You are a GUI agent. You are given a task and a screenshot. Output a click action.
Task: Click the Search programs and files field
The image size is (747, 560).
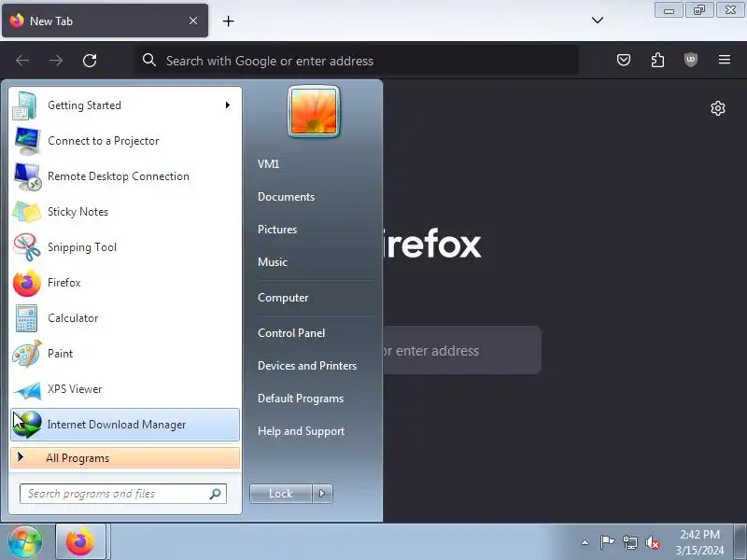point(123,494)
